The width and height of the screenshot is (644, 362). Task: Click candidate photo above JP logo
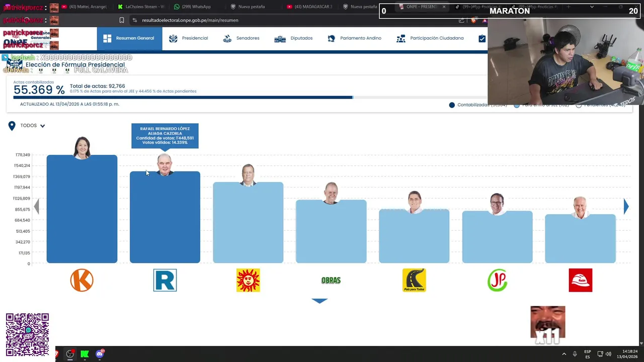coord(497,204)
